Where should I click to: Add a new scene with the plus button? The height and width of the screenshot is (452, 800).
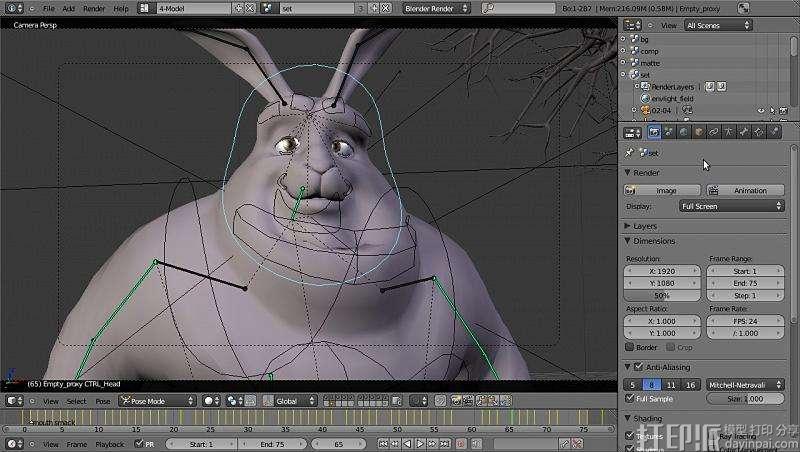tap(374, 9)
